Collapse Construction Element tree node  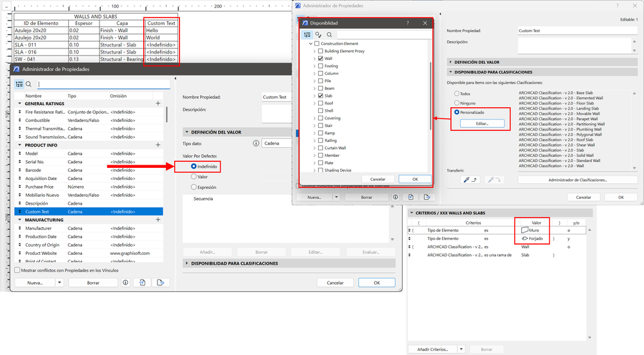click(x=310, y=43)
